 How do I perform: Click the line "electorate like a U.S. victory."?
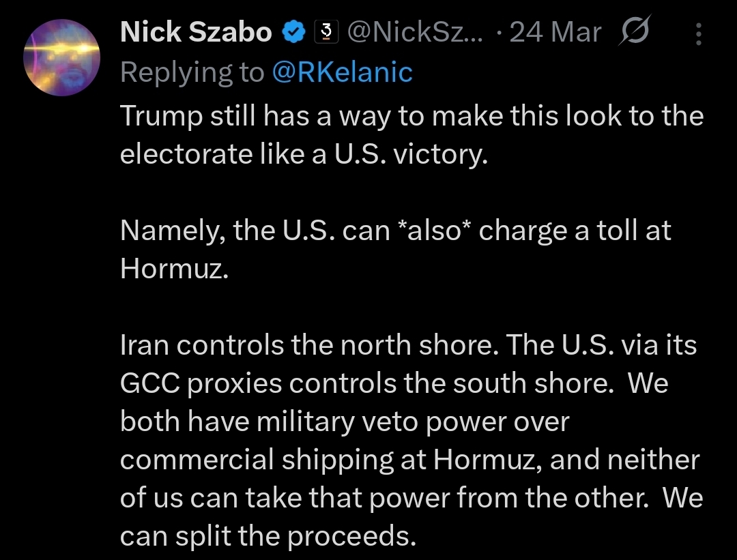(304, 154)
